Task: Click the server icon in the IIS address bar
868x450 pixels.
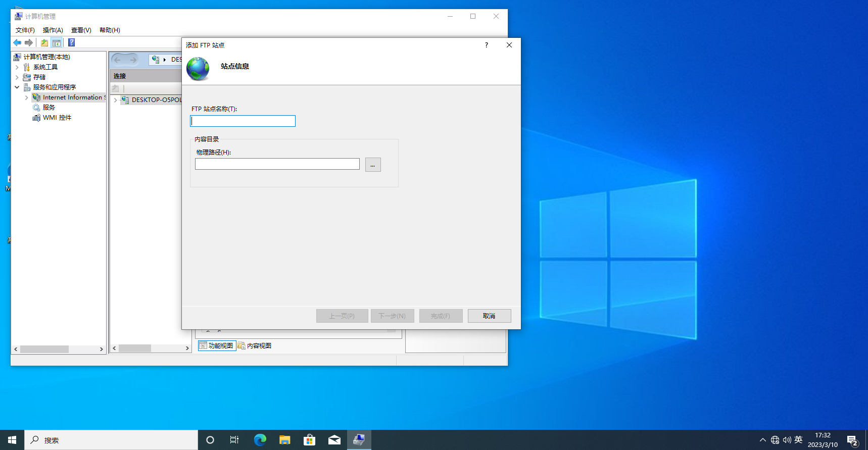Action: pos(156,60)
